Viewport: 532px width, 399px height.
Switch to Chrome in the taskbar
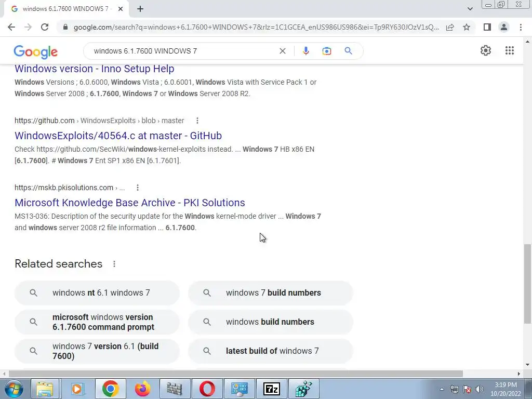click(110, 389)
